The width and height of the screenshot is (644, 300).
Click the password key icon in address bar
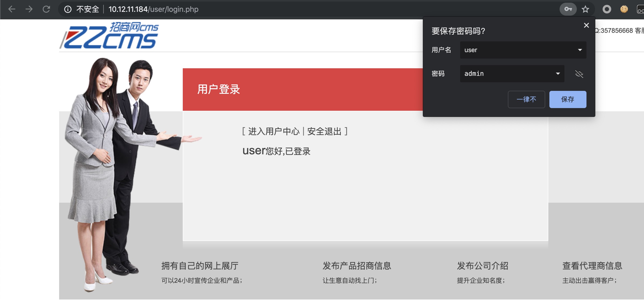568,9
